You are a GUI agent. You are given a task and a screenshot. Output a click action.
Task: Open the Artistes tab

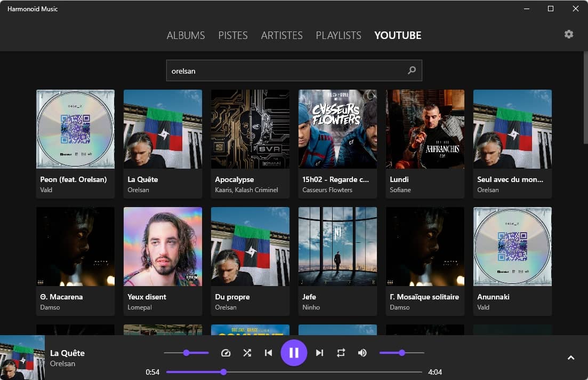click(x=281, y=35)
